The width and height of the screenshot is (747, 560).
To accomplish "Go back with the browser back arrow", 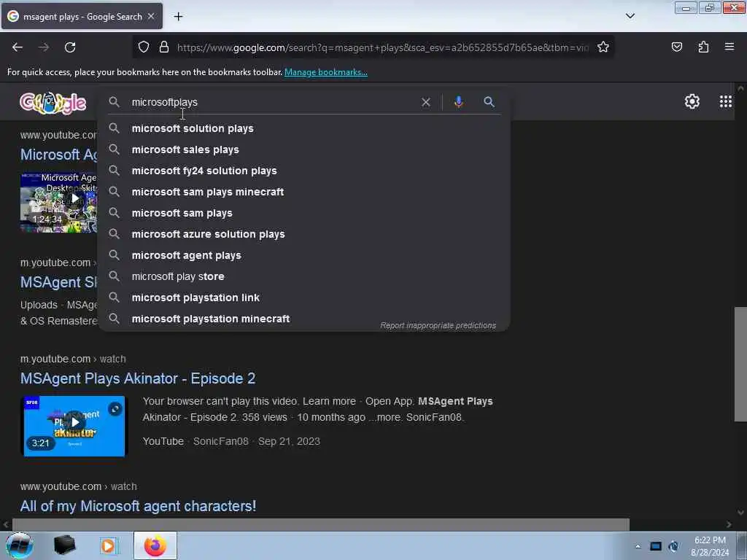I will (18, 47).
